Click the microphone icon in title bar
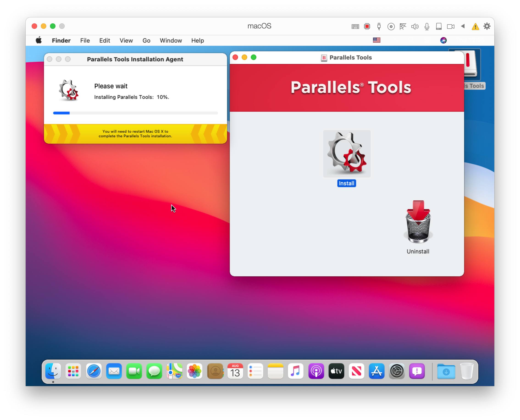520x420 pixels. [426, 26]
